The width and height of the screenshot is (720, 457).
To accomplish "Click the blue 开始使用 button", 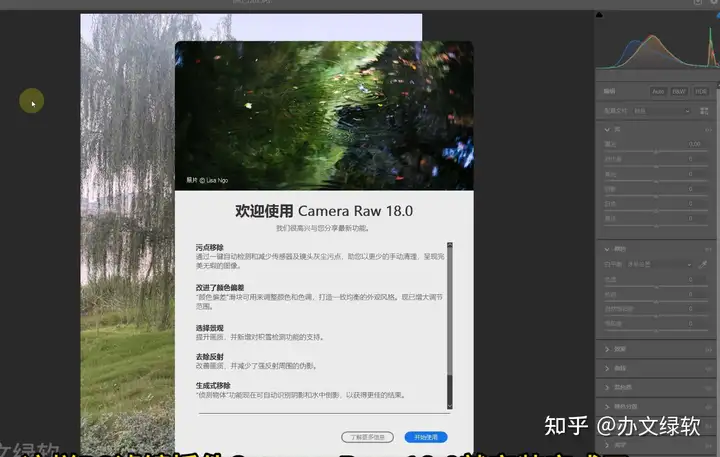I will pyautogui.click(x=426, y=437).
